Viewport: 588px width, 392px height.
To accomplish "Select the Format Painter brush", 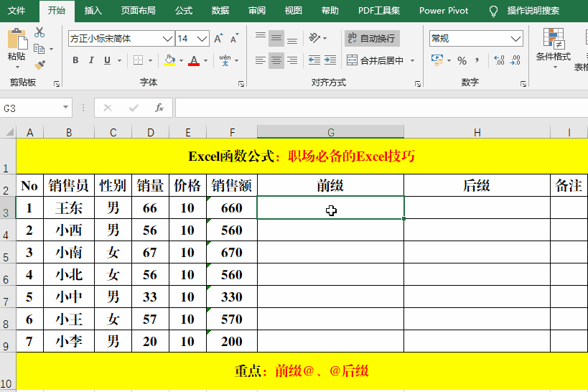I will click(x=39, y=65).
